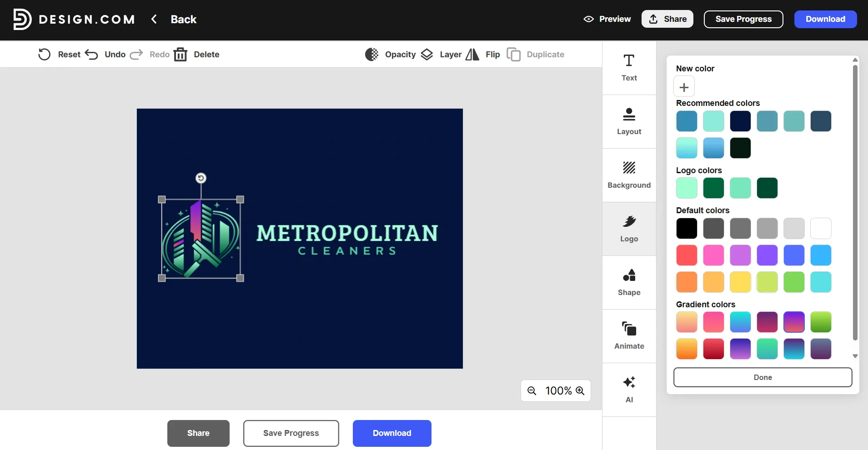Choose the mint gradient recommended swatch
This screenshot has height=450, width=868.
click(687, 148)
